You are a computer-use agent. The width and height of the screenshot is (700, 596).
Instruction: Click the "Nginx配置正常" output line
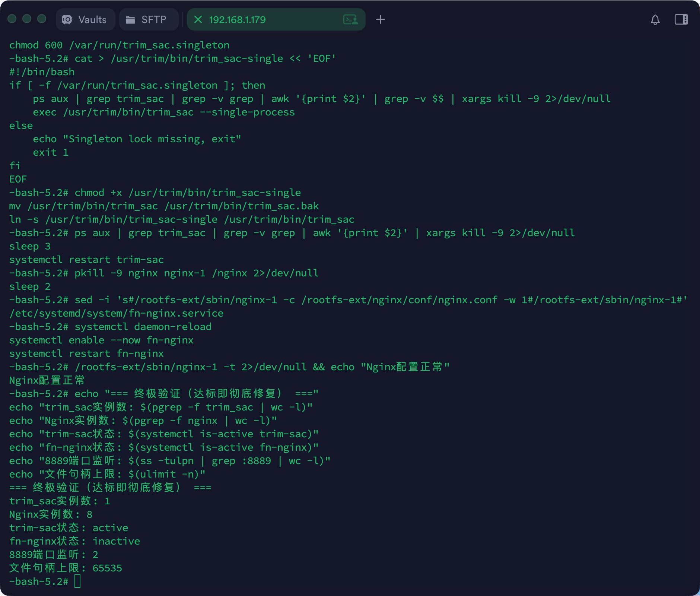[x=47, y=380]
